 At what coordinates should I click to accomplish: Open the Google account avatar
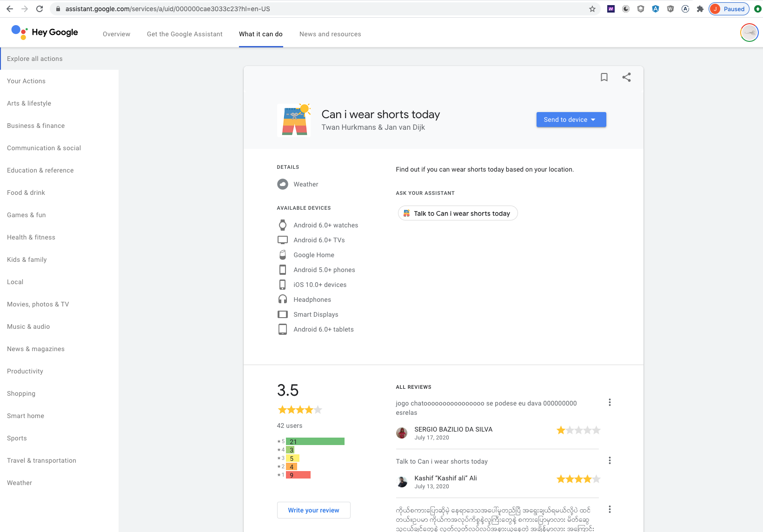(x=749, y=33)
